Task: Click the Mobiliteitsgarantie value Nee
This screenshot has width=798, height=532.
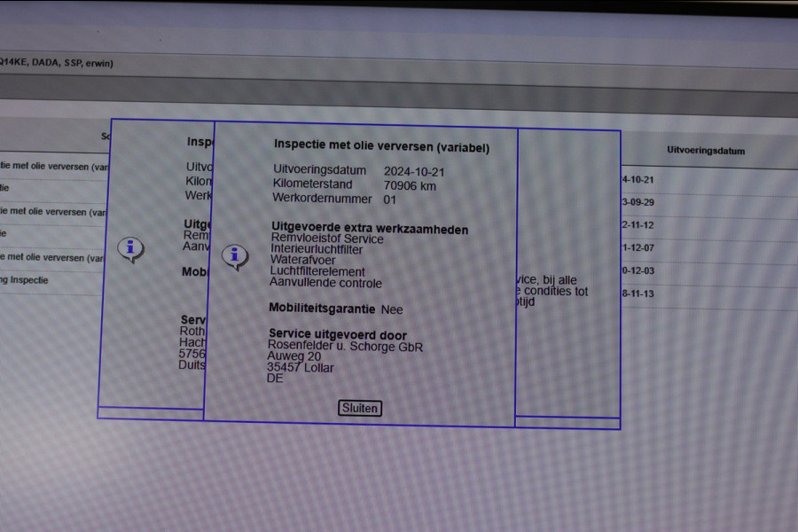Action: [x=391, y=309]
